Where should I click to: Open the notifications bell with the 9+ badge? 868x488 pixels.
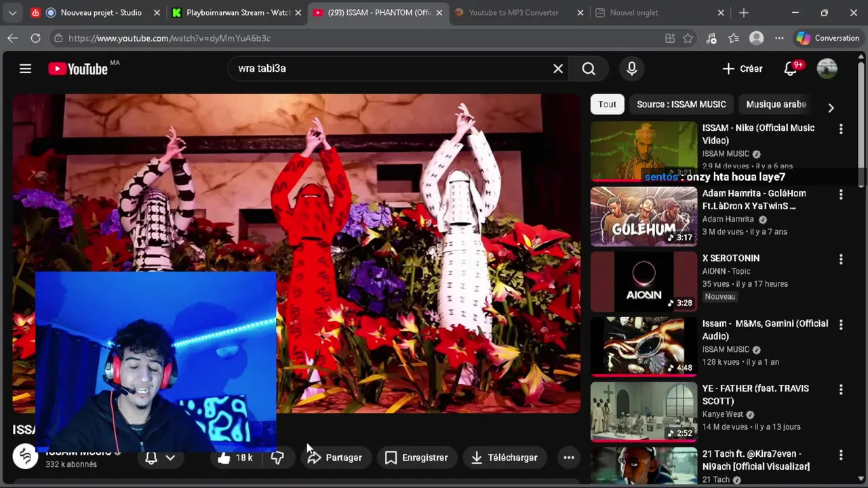coord(791,68)
